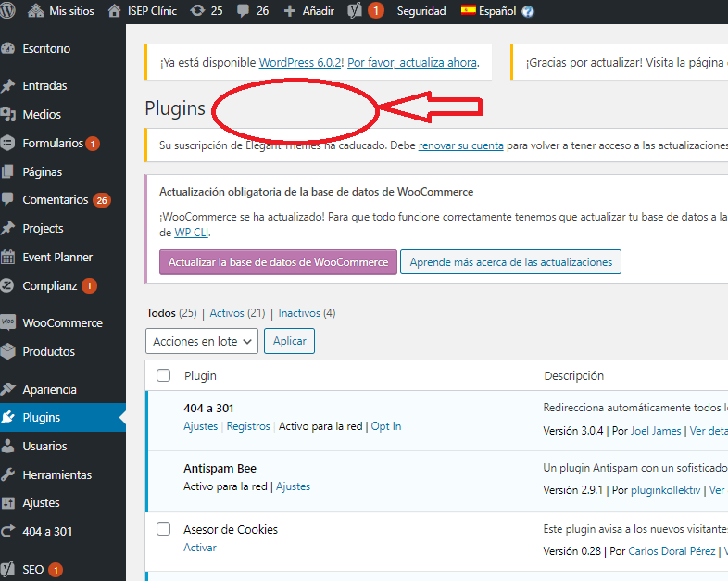Toggle the select-all Plugin header checkbox
This screenshot has height=581, width=728.
pos(163,375)
